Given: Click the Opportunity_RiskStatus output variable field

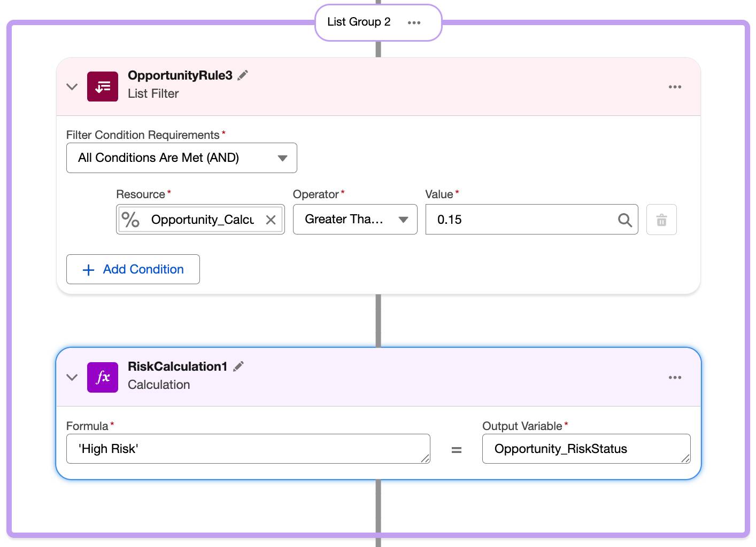Looking at the screenshot, I should (587, 449).
